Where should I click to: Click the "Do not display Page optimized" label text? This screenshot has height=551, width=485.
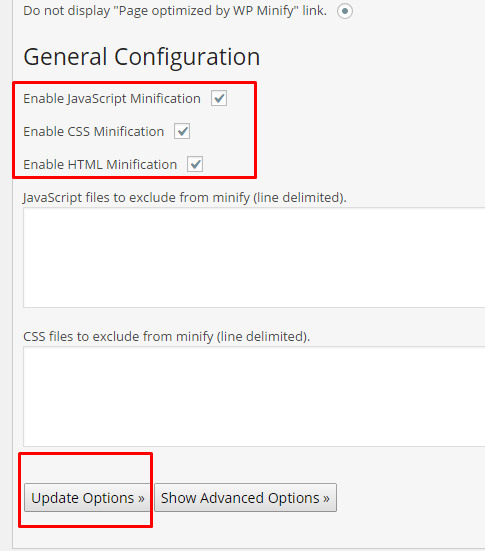[x=175, y=11]
